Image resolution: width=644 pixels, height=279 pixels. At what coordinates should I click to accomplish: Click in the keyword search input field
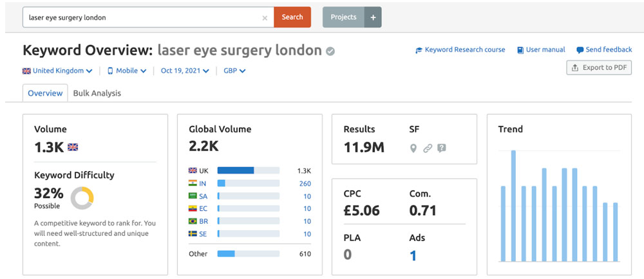pos(142,17)
